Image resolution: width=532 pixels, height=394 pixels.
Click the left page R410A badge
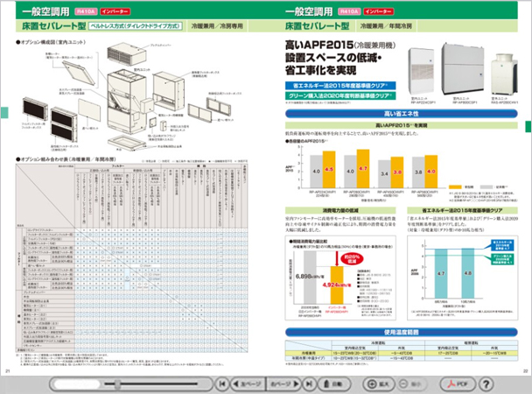tap(86, 11)
